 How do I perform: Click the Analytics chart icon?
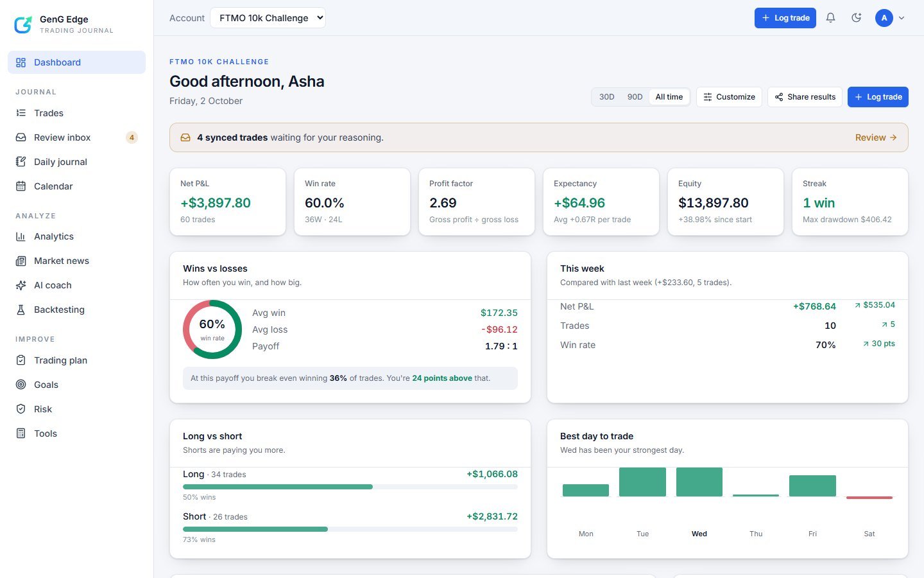point(21,236)
